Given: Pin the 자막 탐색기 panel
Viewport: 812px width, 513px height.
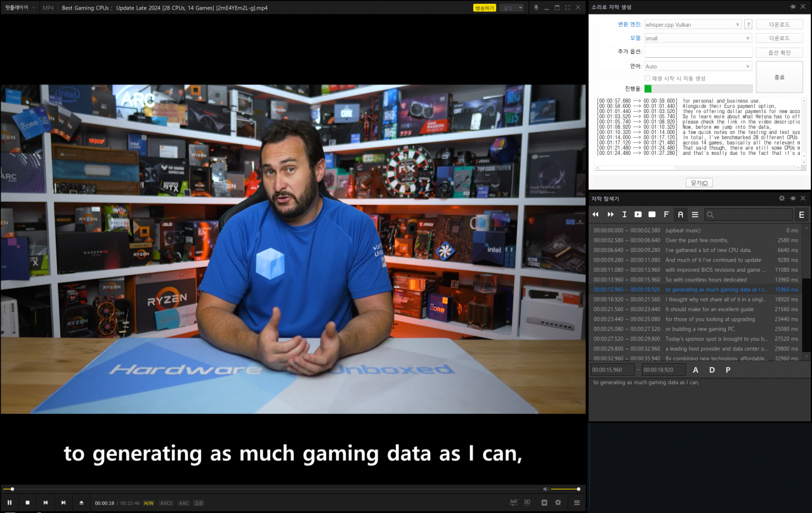Looking at the screenshot, I should click(x=792, y=199).
